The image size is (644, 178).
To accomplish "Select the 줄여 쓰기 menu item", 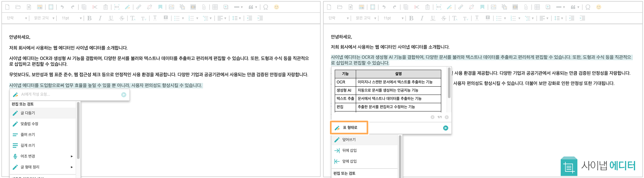I will click(x=43, y=135).
